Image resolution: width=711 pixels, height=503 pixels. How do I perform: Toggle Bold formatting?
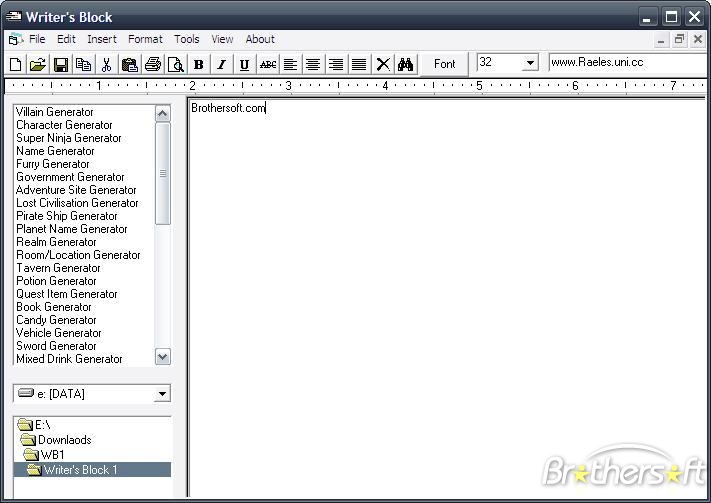[x=199, y=65]
